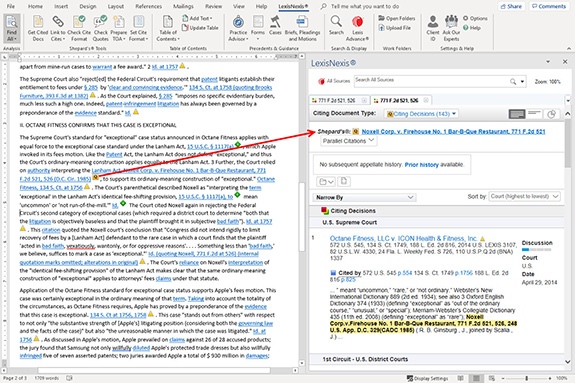Open the Practice Advisor menu
Screen dimensions: 575x383
(238, 28)
